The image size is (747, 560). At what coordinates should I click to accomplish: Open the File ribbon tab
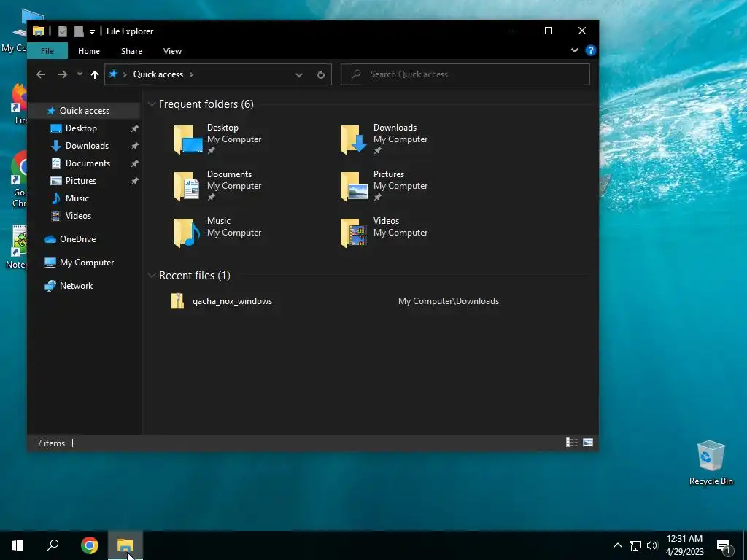47,51
